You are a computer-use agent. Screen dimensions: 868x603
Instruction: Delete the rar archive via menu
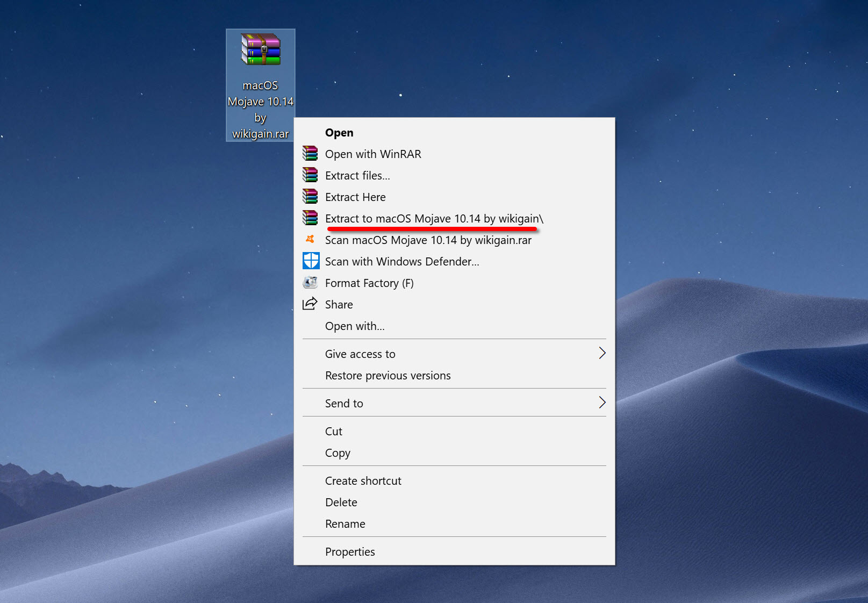[x=341, y=503]
